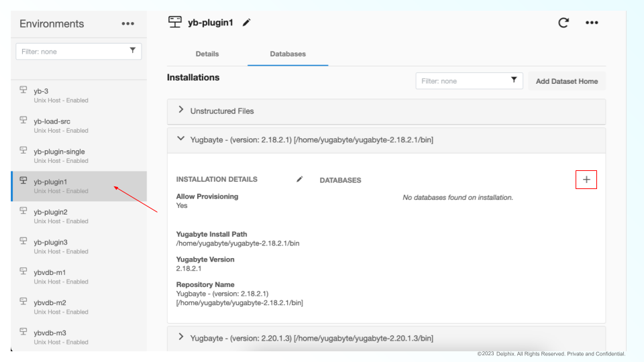Focus the Installations filter input field
Screen dimensions: 644x362
click(461, 81)
